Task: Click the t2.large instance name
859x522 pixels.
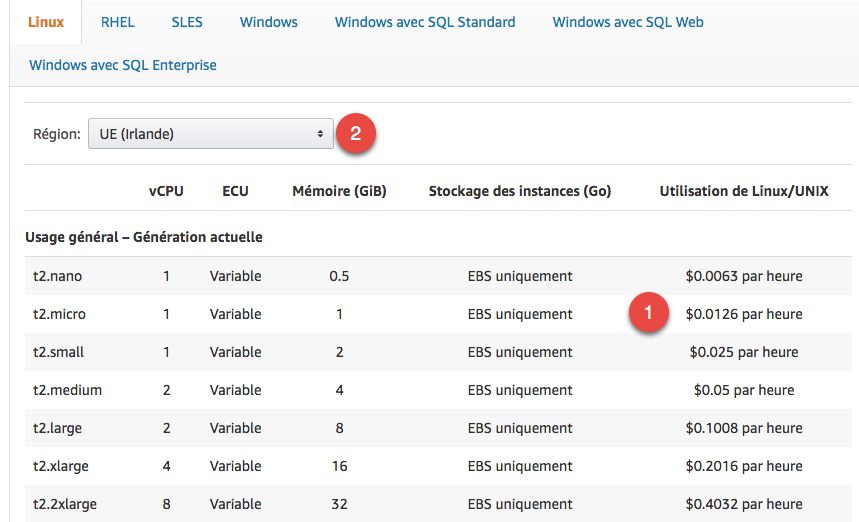Action: click(57, 428)
